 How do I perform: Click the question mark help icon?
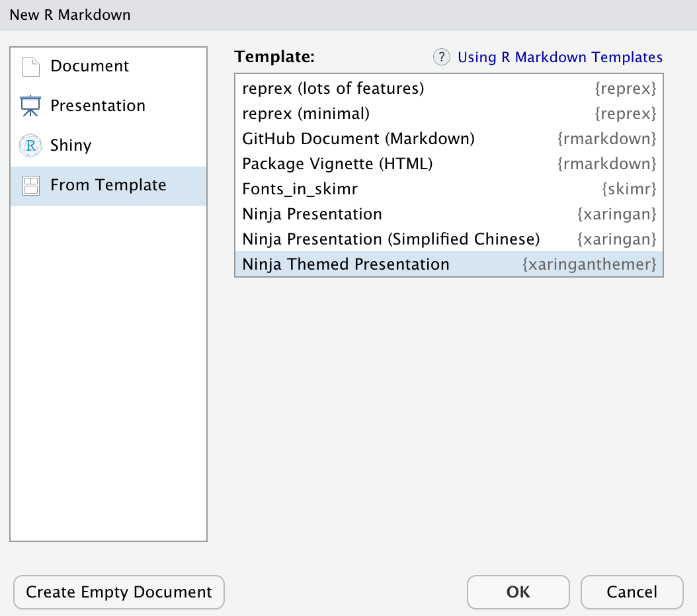point(441,57)
